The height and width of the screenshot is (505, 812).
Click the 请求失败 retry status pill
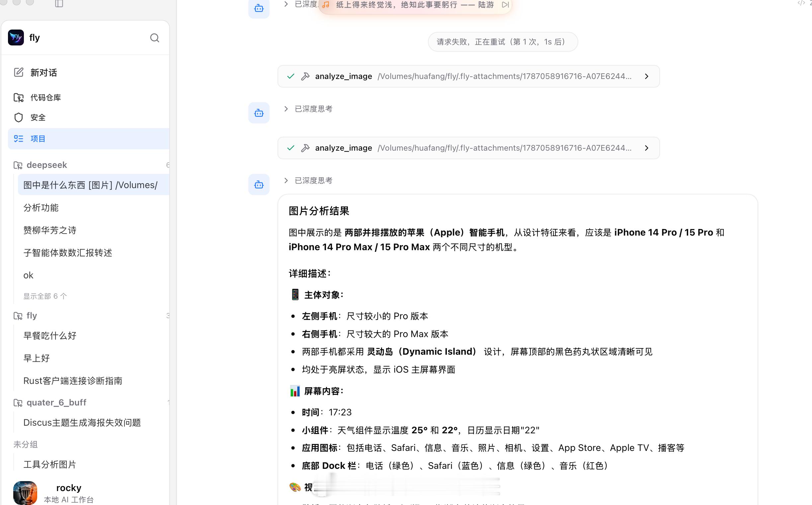[x=503, y=42]
